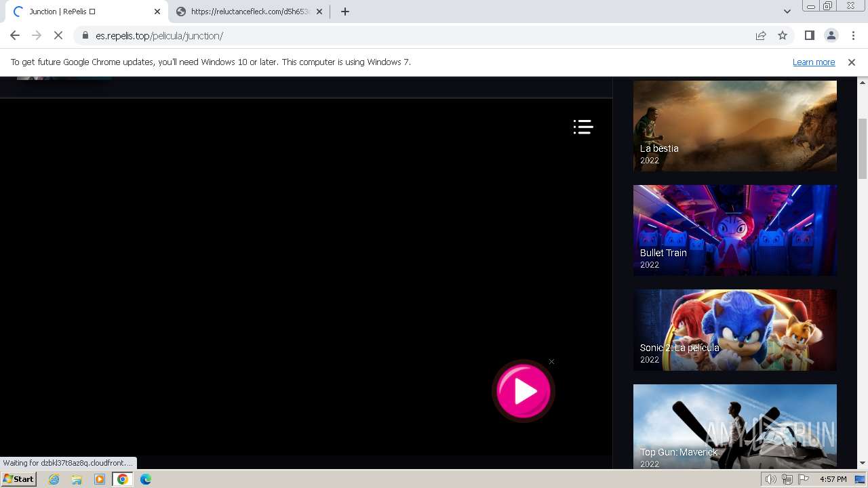Expand the tab search dropdown
The height and width of the screenshot is (488, 868).
click(x=787, y=12)
